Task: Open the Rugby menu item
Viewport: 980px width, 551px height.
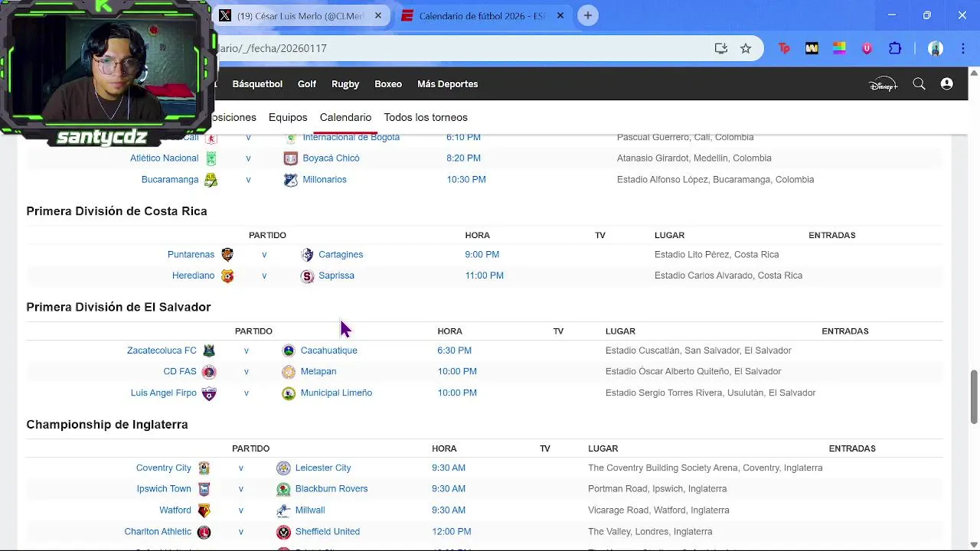Action: (x=345, y=84)
